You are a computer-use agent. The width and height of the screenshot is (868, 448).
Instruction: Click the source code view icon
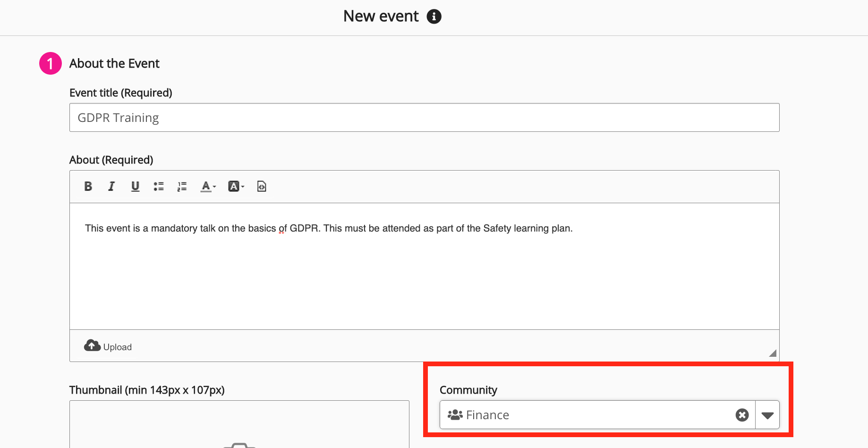tap(262, 187)
